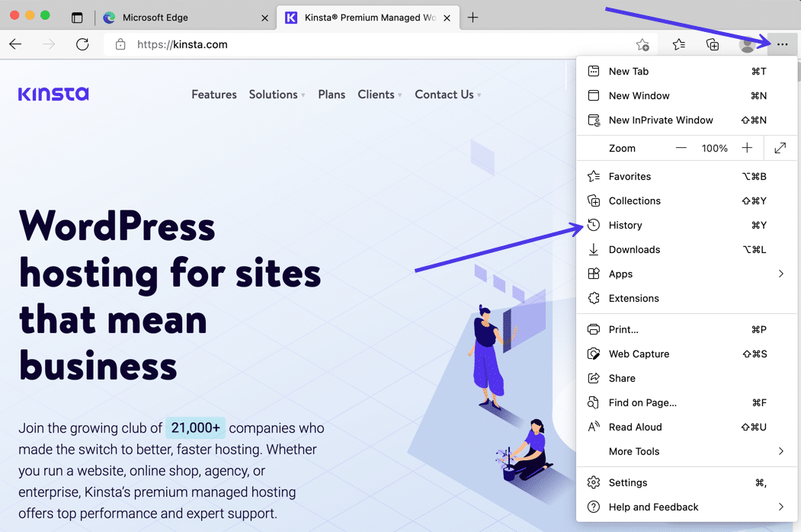801x532 pixels.
Task: Select History from the menu
Action: (x=625, y=225)
